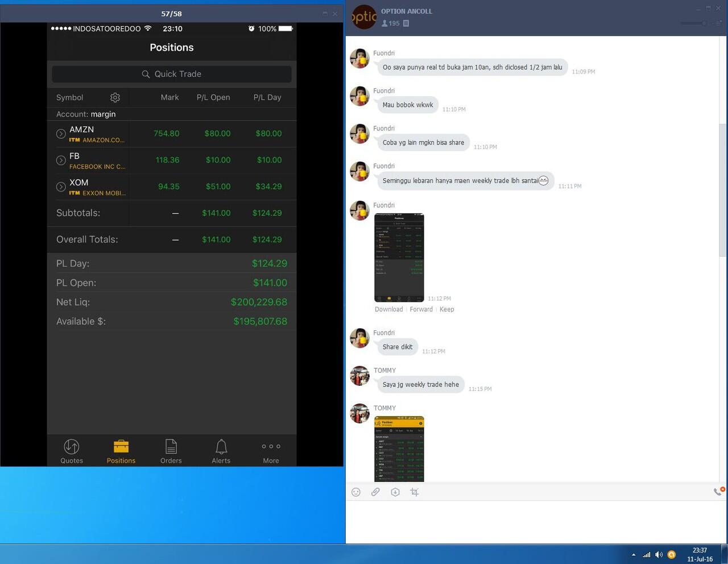This screenshot has height=564, width=728.
Task: Show hidden system tray icons arrow
Action: coord(634,555)
